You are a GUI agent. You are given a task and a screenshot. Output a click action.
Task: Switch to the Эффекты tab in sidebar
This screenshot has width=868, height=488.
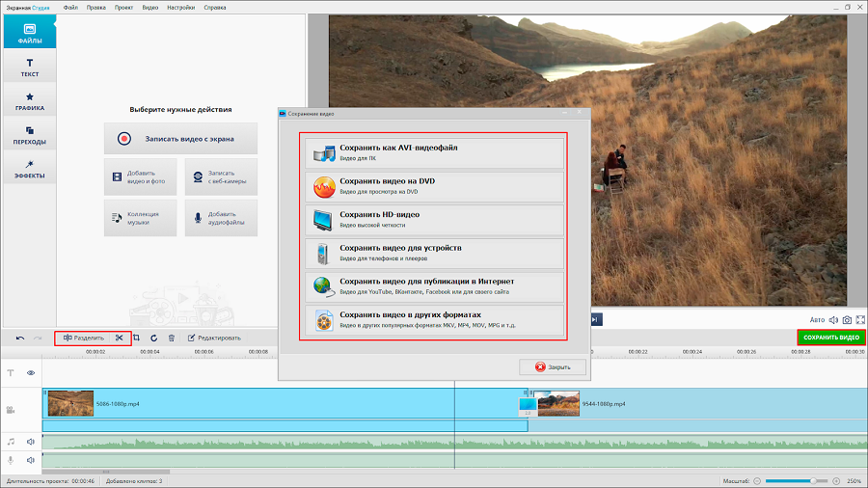(x=29, y=169)
